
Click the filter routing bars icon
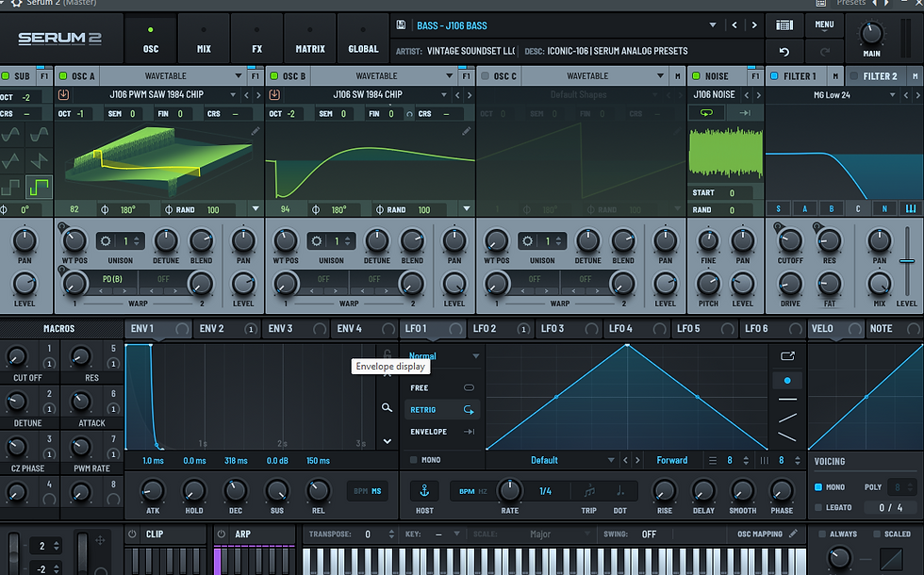(911, 208)
